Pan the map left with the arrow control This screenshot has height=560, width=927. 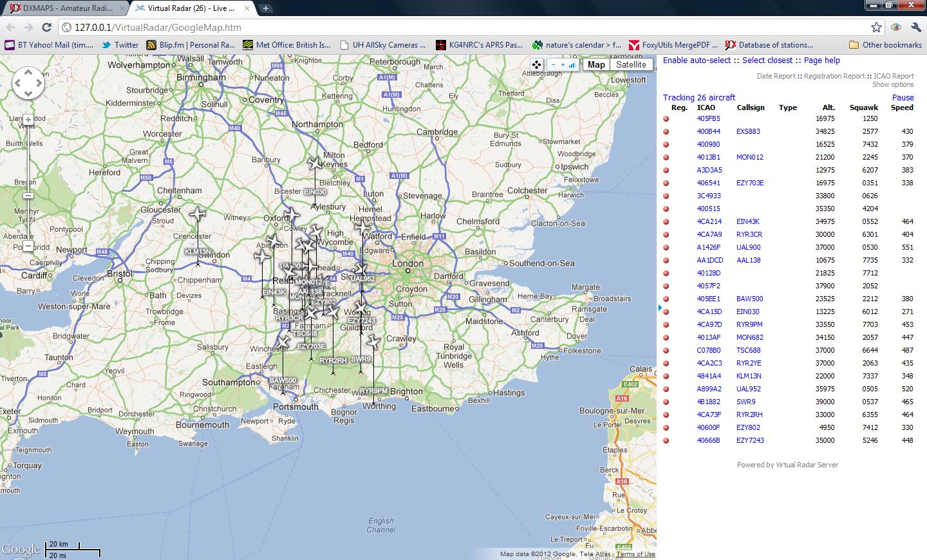pos(18,83)
